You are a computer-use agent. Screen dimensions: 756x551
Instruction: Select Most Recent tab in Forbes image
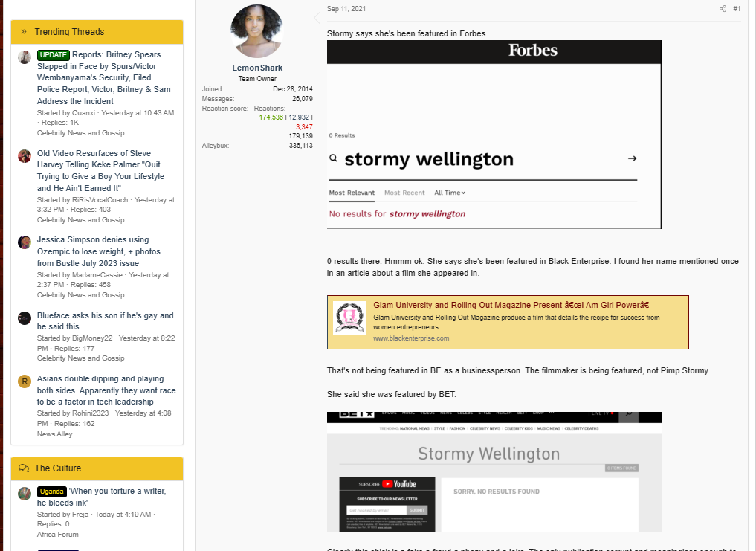(x=404, y=193)
